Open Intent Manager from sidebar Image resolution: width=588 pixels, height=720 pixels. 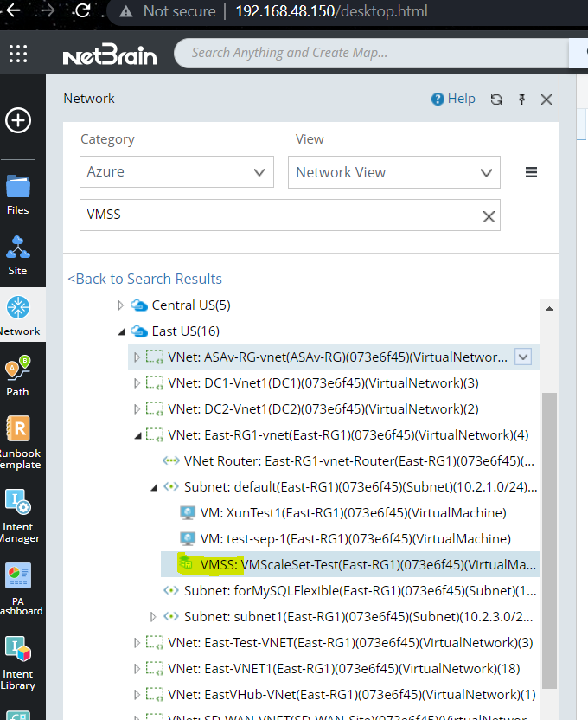pyautogui.click(x=17, y=515)
